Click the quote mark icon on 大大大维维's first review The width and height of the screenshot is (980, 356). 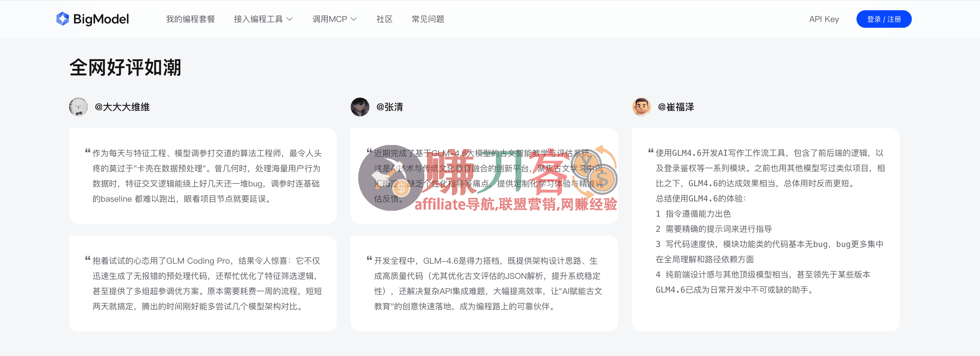87,151
